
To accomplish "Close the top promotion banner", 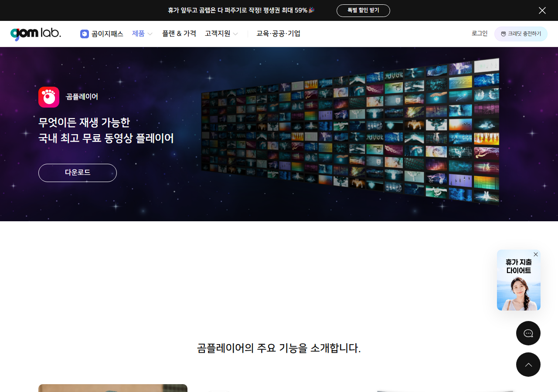I will 542,10.
